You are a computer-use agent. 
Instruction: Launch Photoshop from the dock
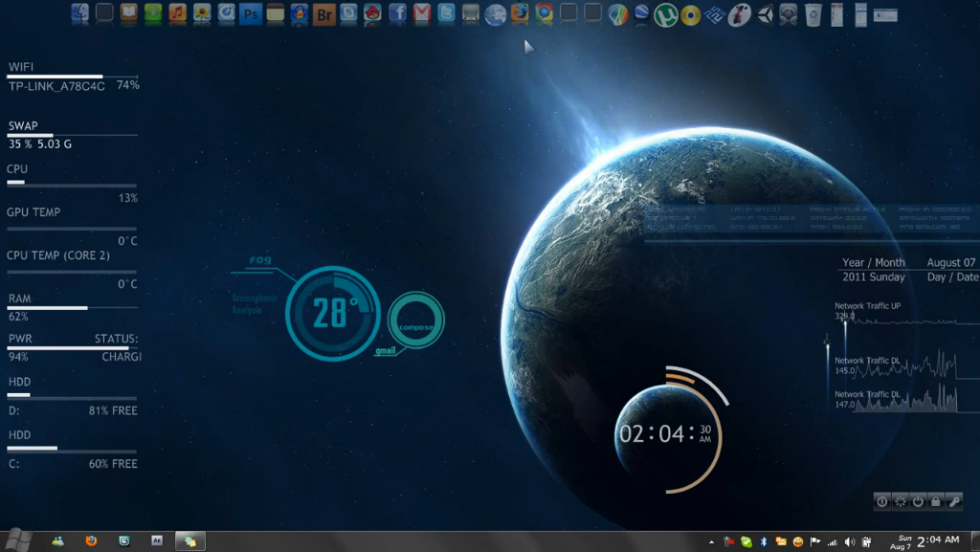249,12
